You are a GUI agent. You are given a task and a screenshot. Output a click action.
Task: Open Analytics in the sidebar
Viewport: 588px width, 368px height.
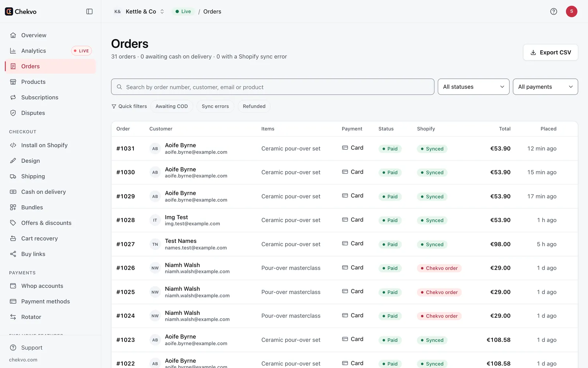click(x=50, y=51)
